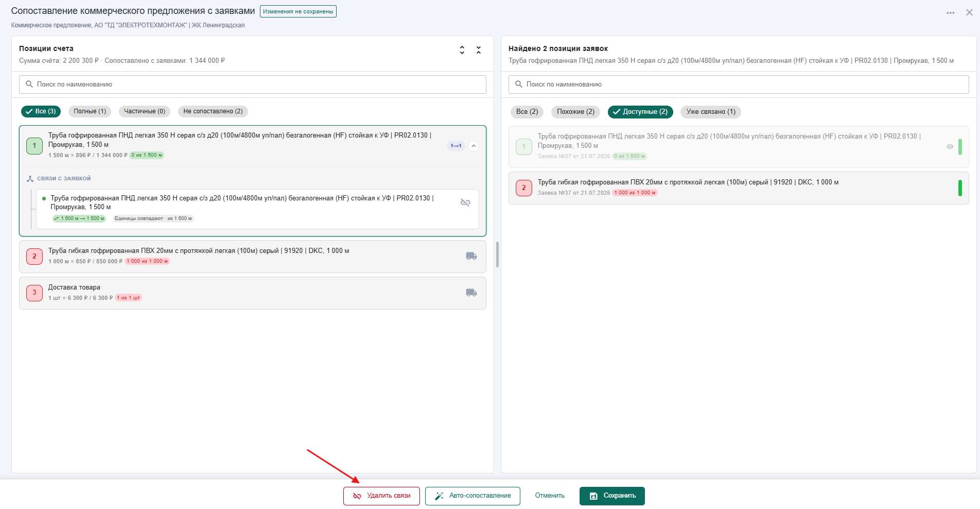Select the Частичные (0) filter chip

click(x=145, y=111)
